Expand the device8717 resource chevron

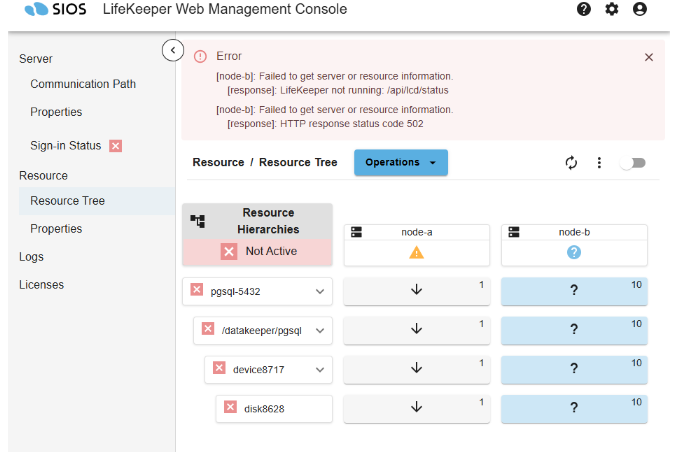320,369
